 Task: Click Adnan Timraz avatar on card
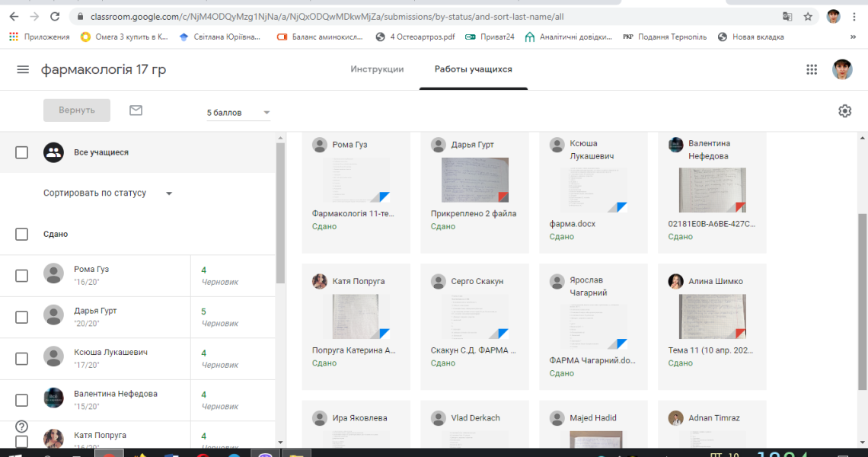pyautogui.click(x=675, y=418)
